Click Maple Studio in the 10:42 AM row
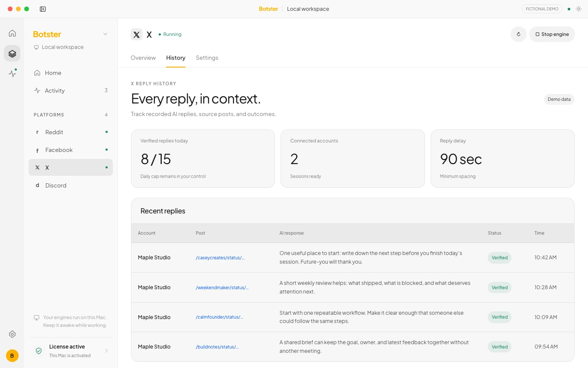Image resolution: width=588 pixels, height=368 pixels. coord(154,258)
